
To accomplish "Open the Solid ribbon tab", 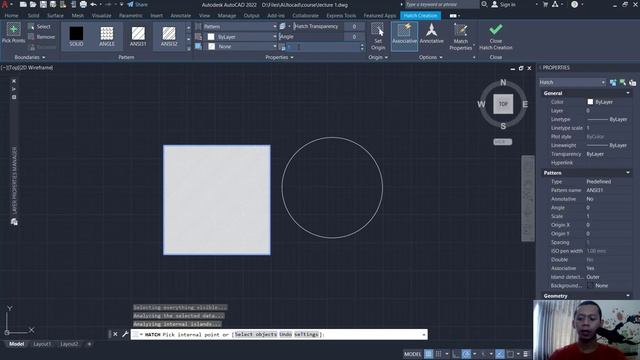I will 33,16.
